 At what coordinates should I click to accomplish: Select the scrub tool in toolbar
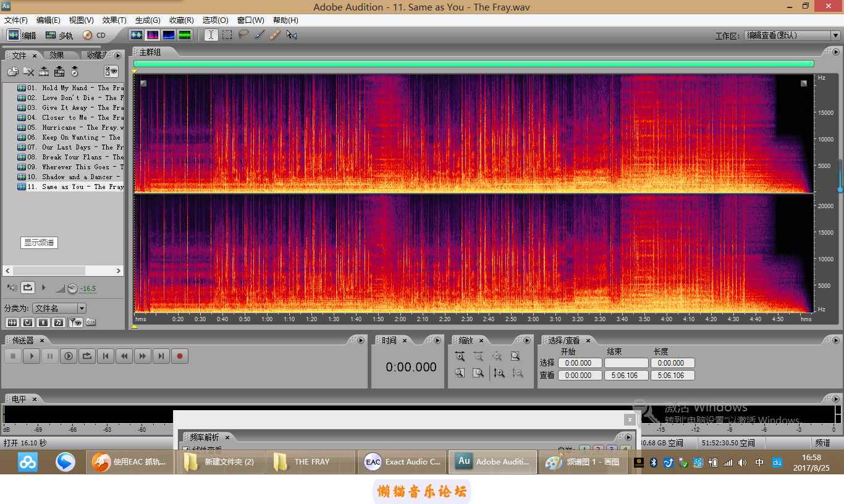pyautogui.click(x=292, y=35)
